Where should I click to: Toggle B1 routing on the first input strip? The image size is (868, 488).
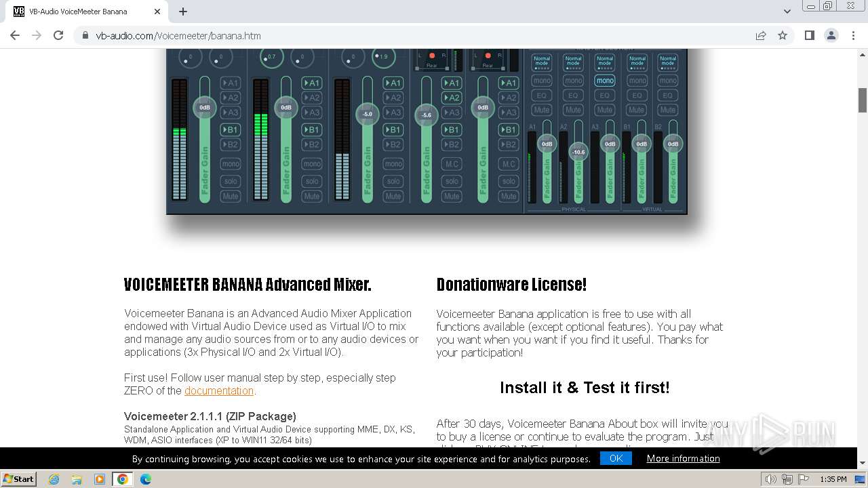(231, 129)
